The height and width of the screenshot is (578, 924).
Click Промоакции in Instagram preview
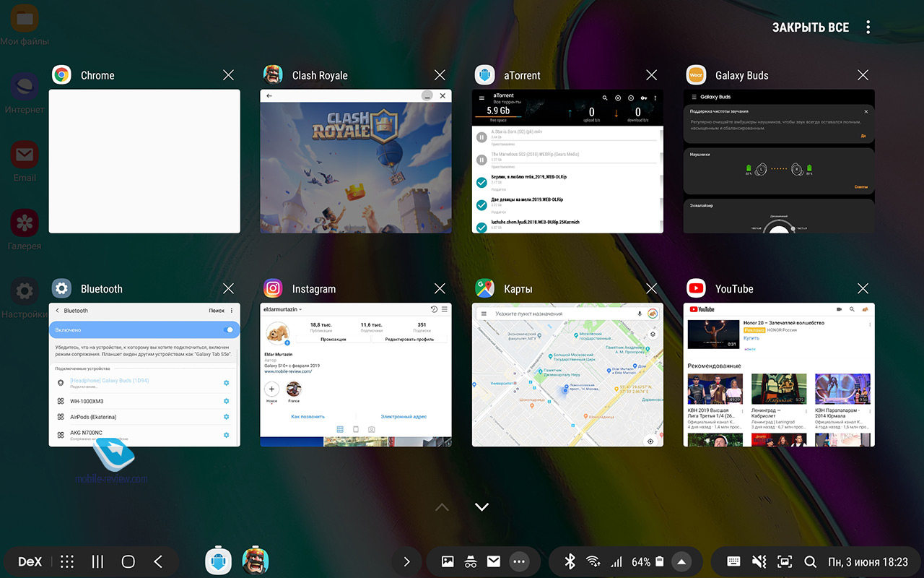334,339
